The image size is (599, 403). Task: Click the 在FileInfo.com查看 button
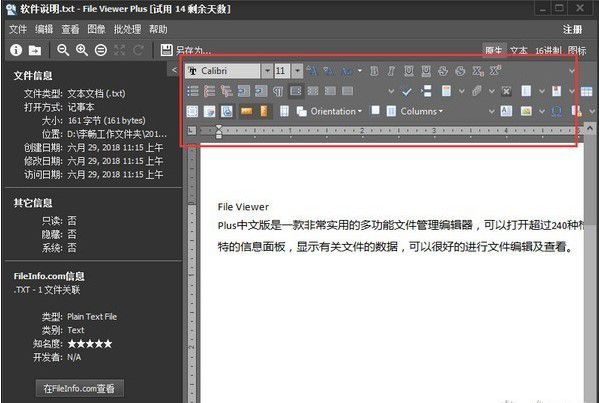(x=79, y=388)
